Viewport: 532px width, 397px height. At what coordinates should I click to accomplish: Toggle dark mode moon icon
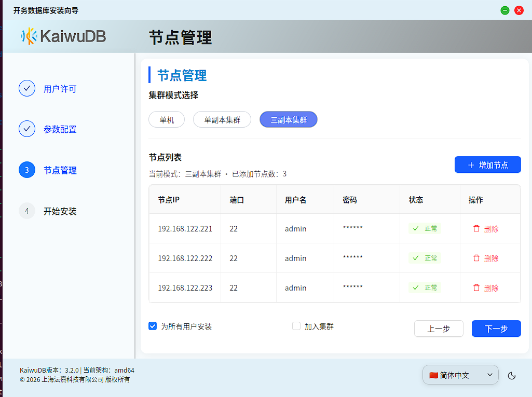click(x=512, y=375)
